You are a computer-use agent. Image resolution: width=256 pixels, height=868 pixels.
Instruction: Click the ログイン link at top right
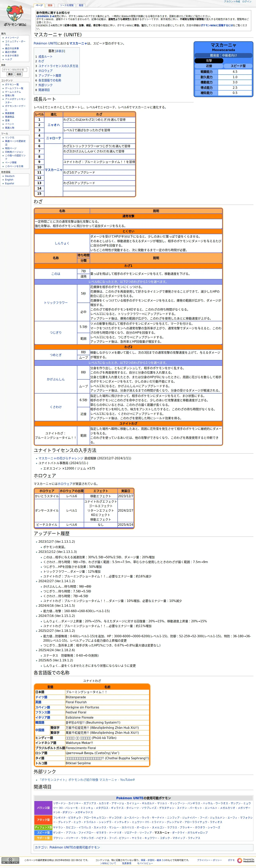tap(247, 2)
